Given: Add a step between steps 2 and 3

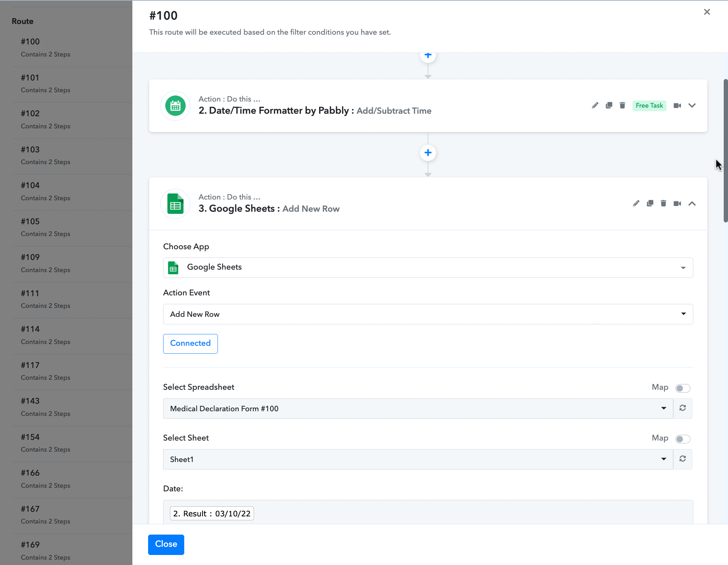Looking at the screenshot, I should 428,153.
